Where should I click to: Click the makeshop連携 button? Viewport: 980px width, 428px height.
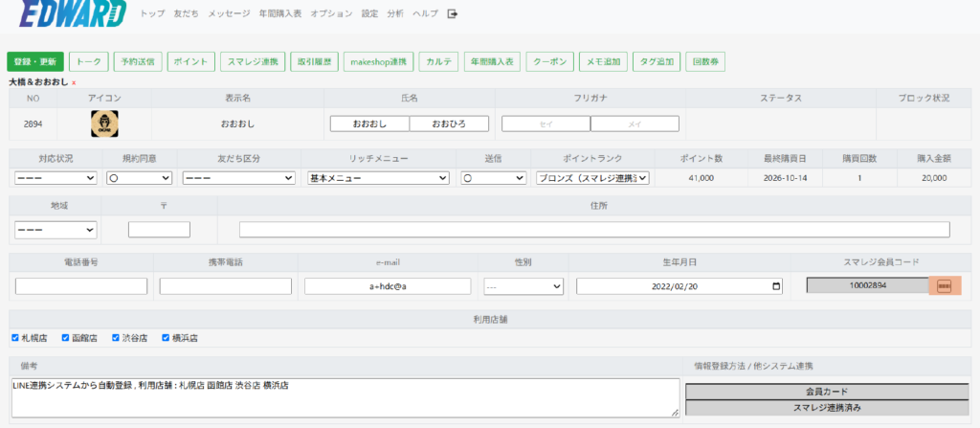[x=379, y=61]
